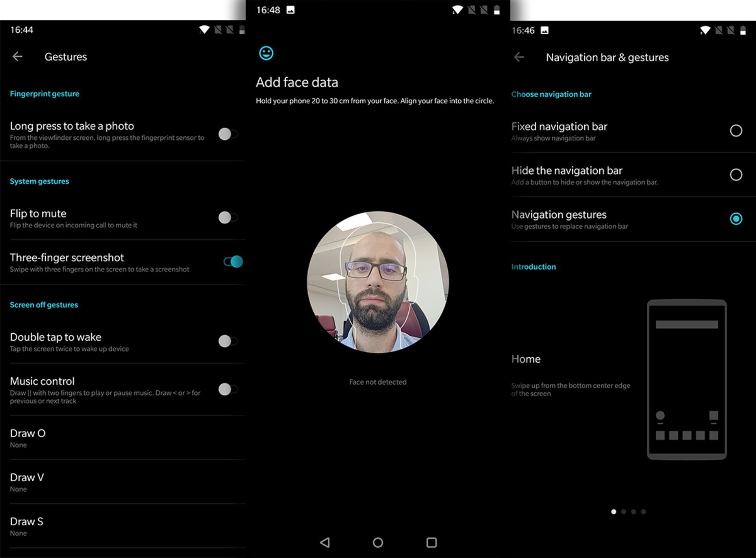Turn on Flip to mute switch
756x558 pixels.
point(228,218)
